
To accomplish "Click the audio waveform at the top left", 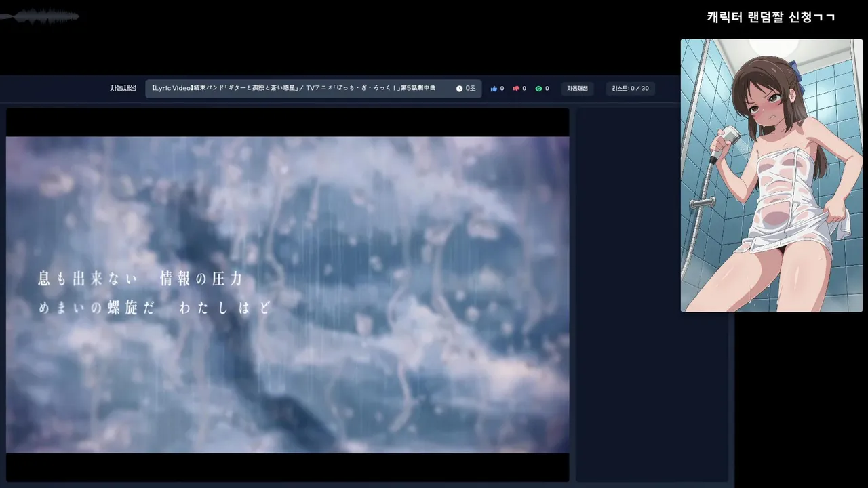I will (x=39, y=17).
